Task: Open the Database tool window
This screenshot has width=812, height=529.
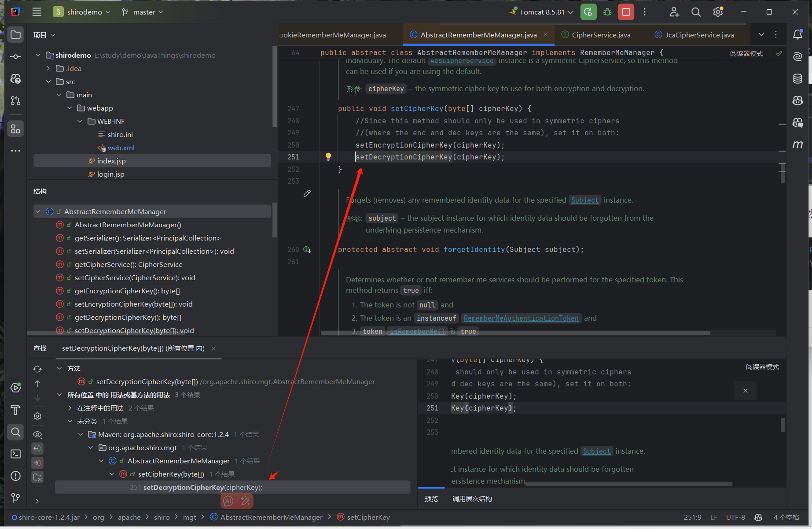Action: point(798,79)
